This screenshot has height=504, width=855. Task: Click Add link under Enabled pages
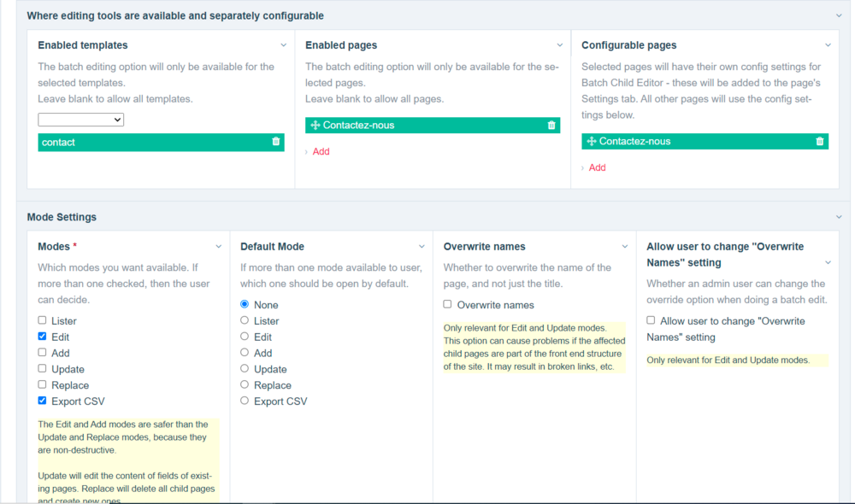(321, 151)
